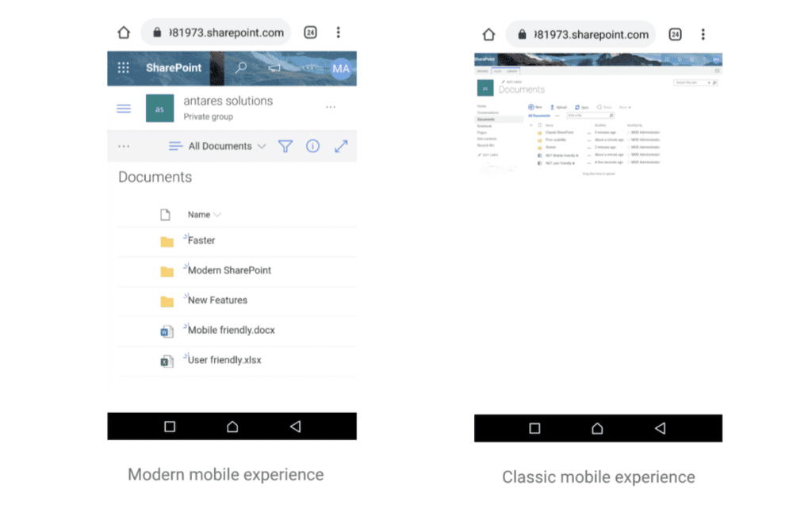812x509 pixels.
Task: Click SharePoint title in blue header
Action: point(174,68)
